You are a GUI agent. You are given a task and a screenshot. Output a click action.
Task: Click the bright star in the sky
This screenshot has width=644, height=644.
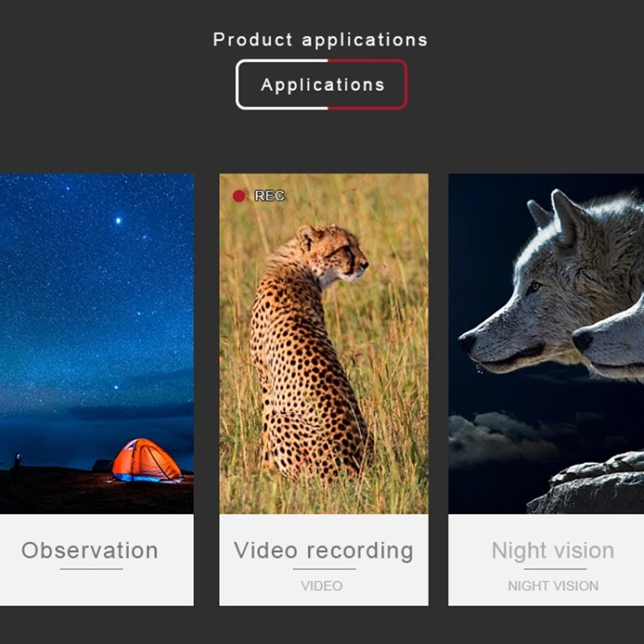click(x=118, y=221)
